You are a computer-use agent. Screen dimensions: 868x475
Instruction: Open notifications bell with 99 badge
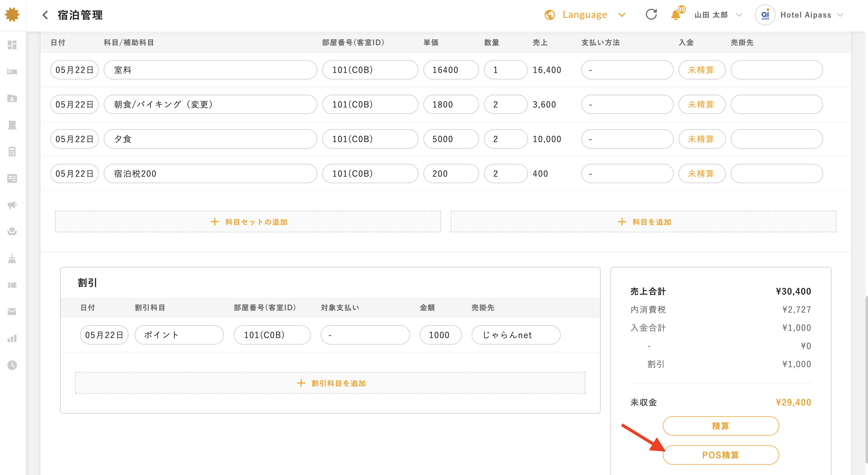pos(677,13)
